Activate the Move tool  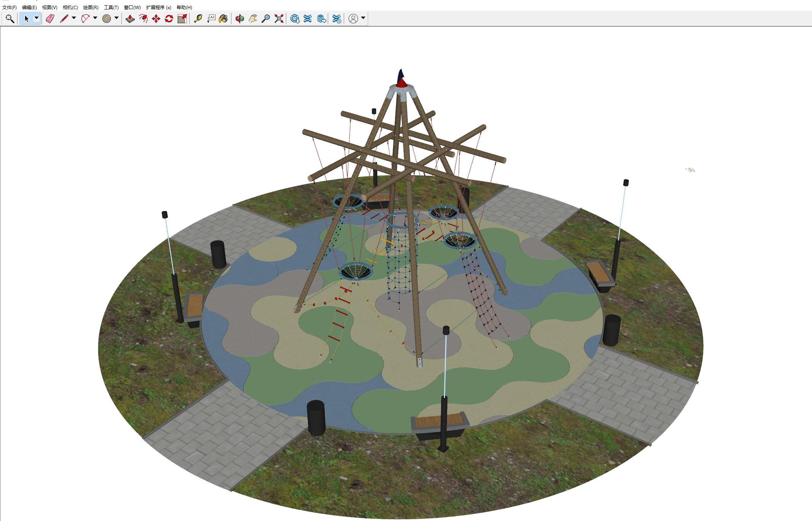coord(156,19)
